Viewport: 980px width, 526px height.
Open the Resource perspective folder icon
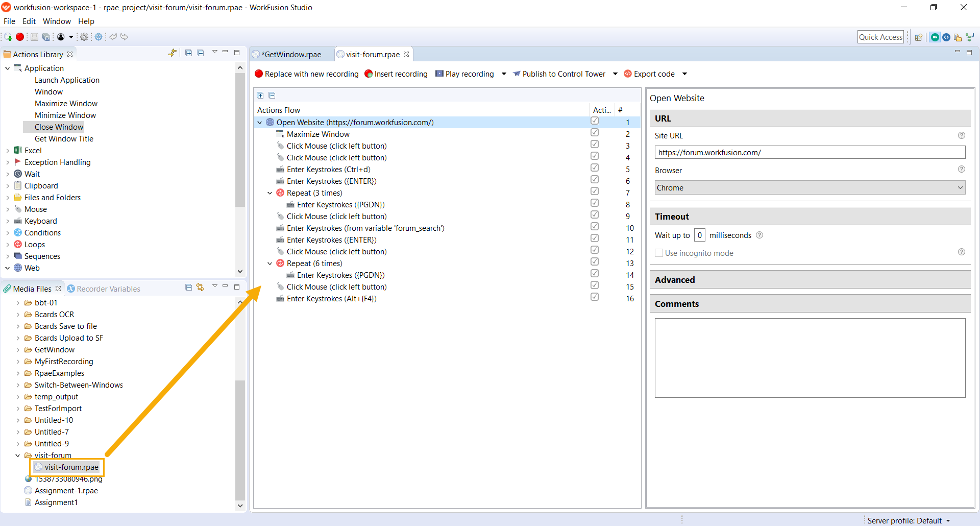[x=958, y=37]
